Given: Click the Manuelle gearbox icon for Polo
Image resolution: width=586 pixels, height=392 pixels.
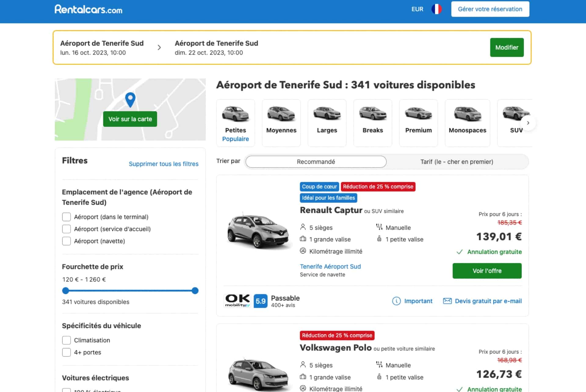Looking at the screenshot, I should pyautogui.click(x=379, y=365).
